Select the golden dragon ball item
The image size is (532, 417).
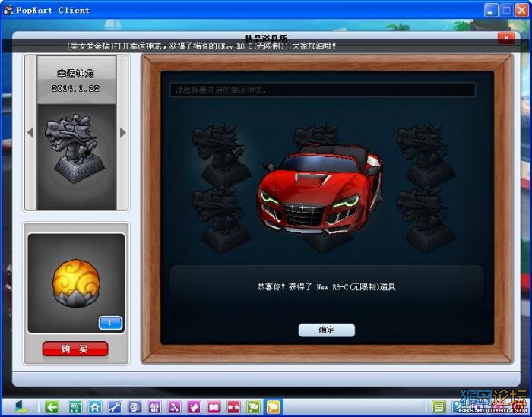pos(76,283)
